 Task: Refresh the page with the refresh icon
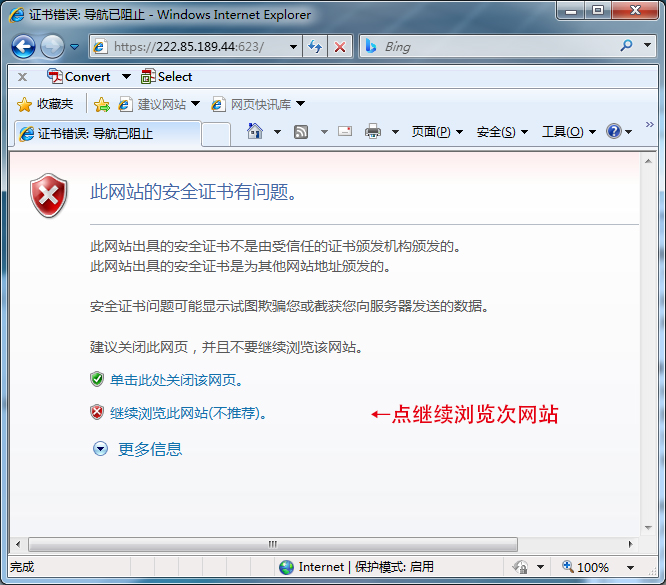(315, 46)
